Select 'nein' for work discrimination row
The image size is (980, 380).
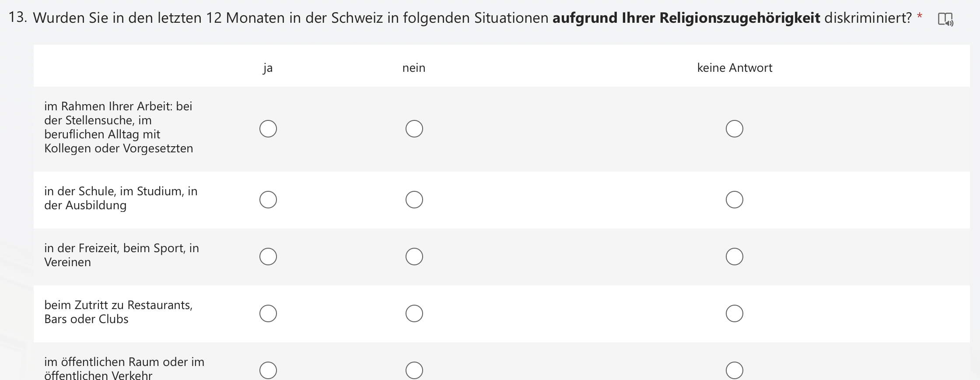[414, 129]
